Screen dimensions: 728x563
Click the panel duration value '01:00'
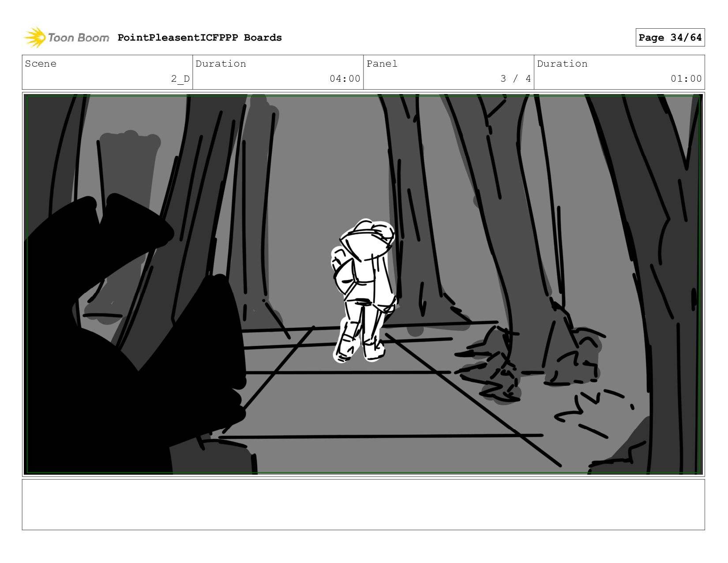(x=686, y=79)
